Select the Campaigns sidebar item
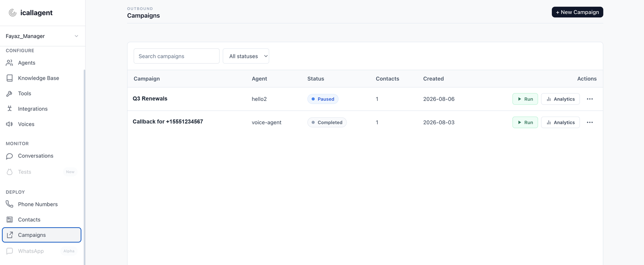 [x=42, y=235]
